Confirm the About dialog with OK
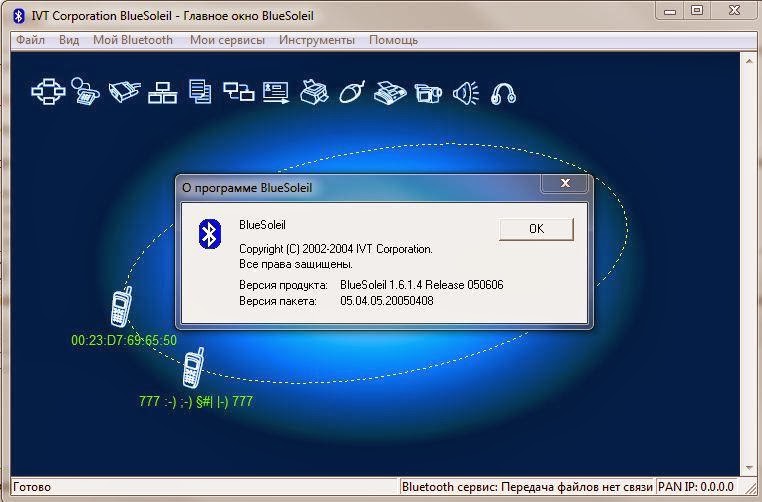The height and width of the screenshot is (502, 762). [x=537, y=229]
